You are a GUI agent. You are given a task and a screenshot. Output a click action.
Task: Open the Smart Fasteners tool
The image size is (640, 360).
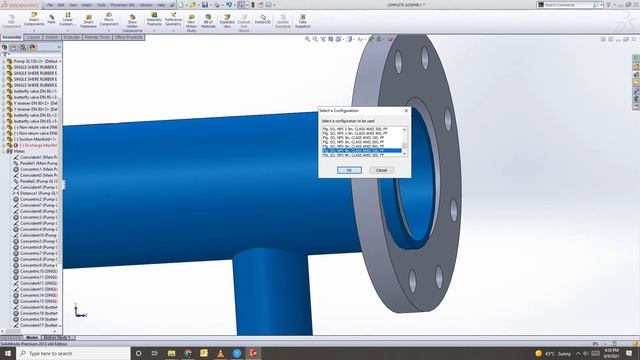tap(88, 21)
